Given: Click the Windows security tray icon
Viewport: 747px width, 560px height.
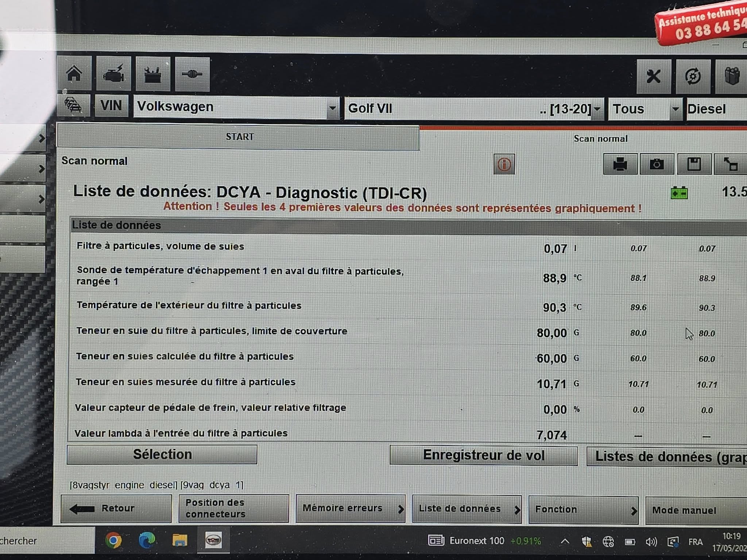Looking at the screenshot, I should [587, 542].
